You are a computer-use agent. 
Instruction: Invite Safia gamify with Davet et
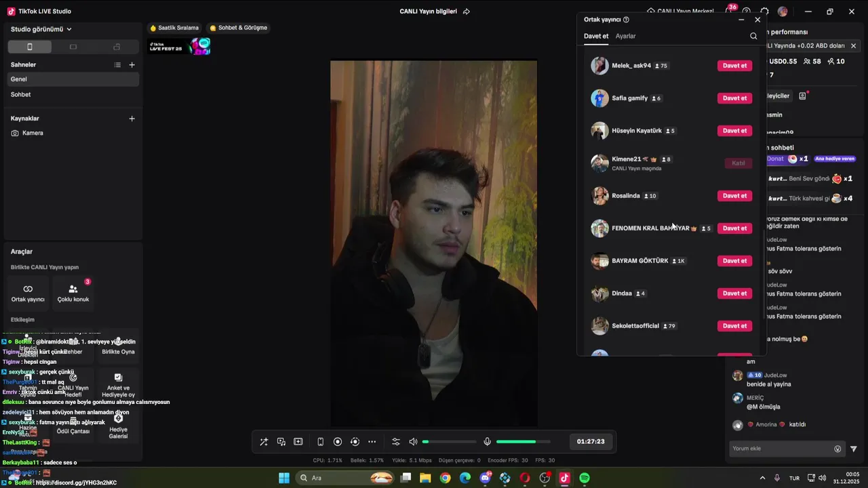pyautogui.click(x=734, y=98)
